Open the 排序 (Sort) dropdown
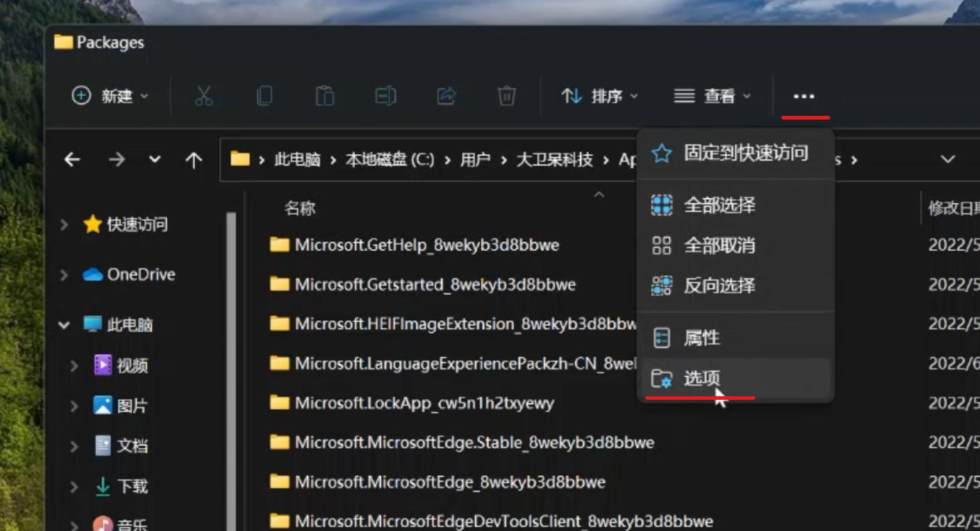 (599, 96)
